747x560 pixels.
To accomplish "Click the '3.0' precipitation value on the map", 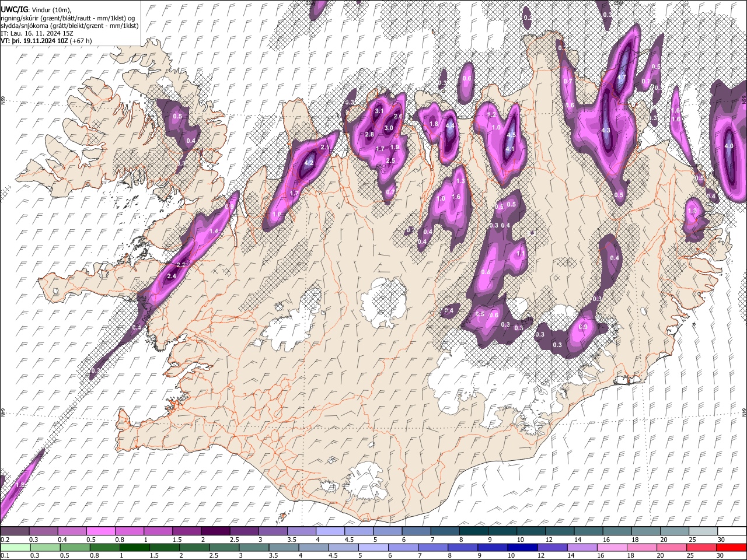I will pyautogui.click(x=389, y=128).
